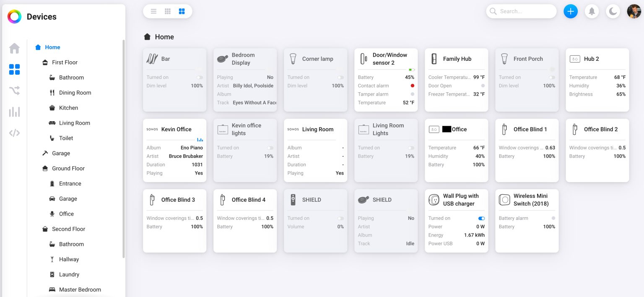Viewport: 644px width, 297px height.
Task: Open automations via the crossed-arrows icon
Action: tap(14, 91)
